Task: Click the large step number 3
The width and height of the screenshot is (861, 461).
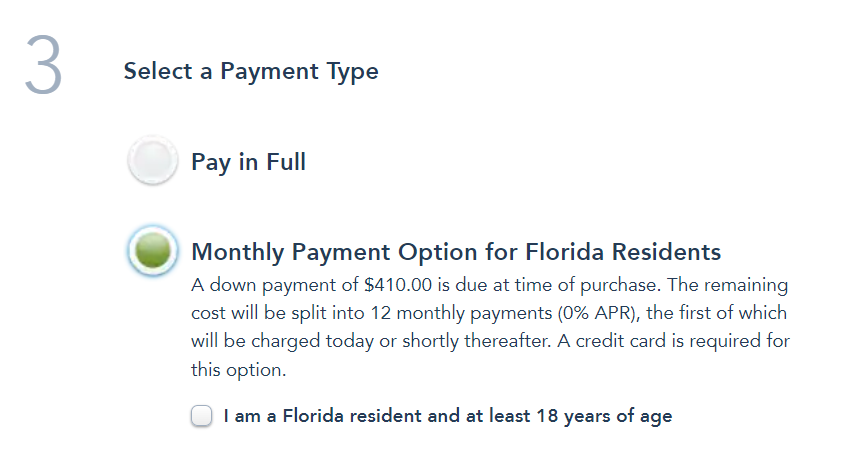Action: tap(43, 68)
